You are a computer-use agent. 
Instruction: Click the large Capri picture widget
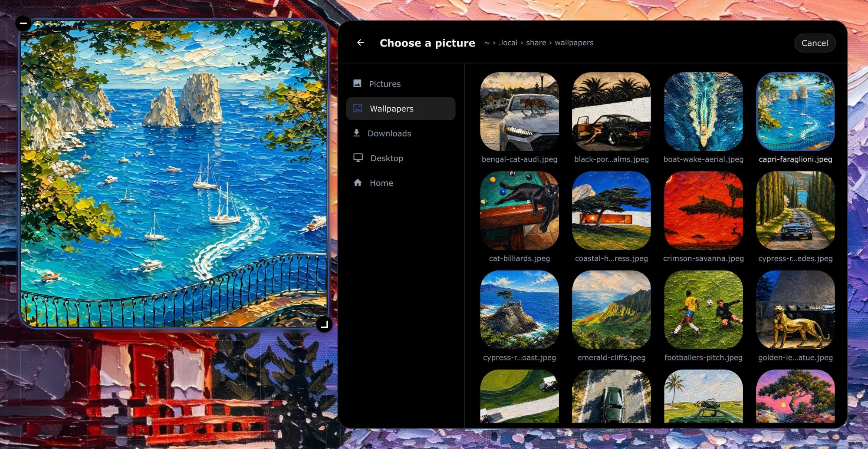click(174, 174)
